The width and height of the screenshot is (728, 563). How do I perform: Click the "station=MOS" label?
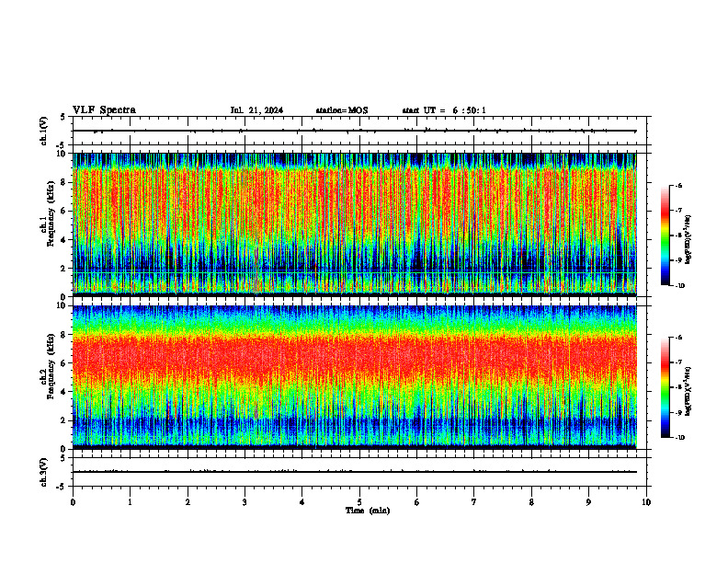click(342, 110)
